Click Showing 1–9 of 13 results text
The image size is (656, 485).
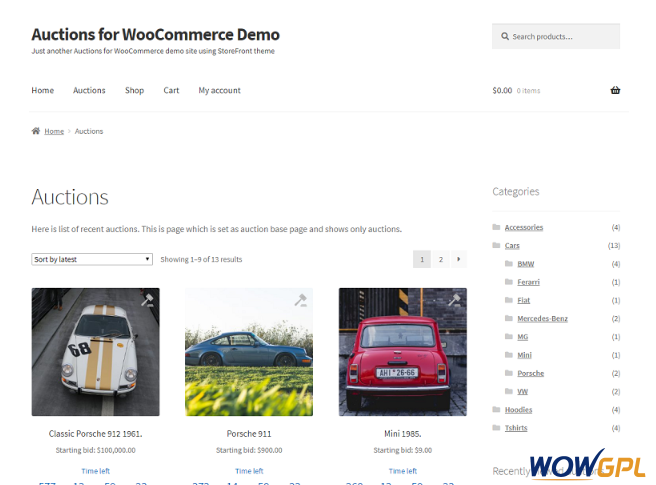pos(201,259)
